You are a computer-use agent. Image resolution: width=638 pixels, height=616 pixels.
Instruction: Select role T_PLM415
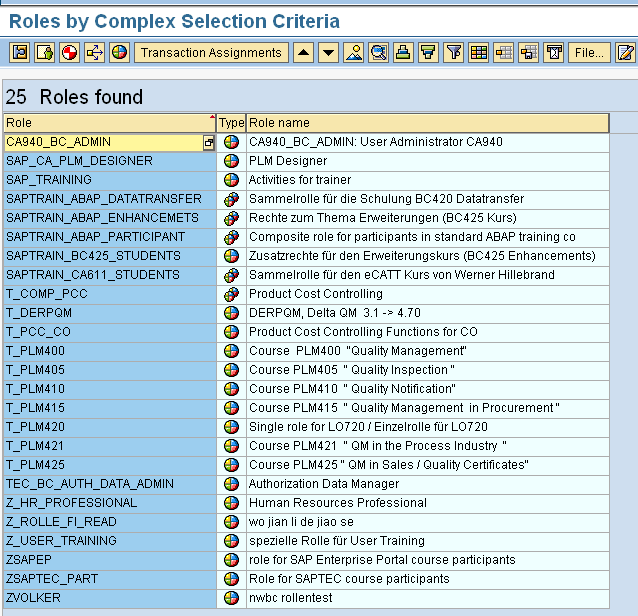tap(110, 408)
